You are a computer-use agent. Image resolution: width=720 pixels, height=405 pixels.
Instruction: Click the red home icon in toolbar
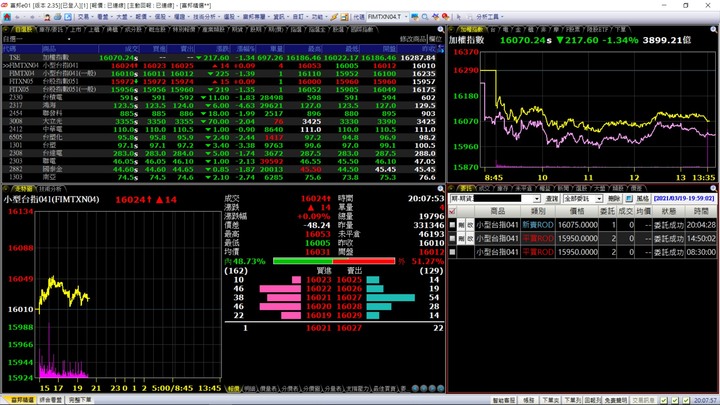click(7, 17)
